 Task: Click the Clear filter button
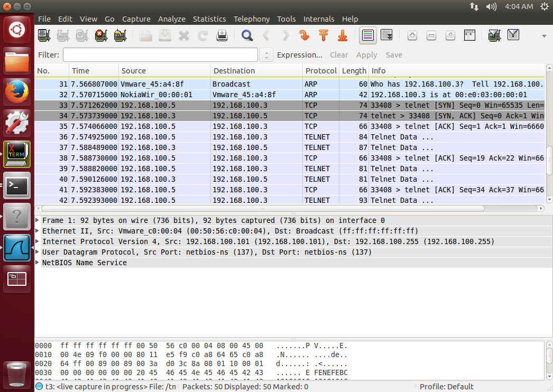pyautogui.click(x=339, y=55)
